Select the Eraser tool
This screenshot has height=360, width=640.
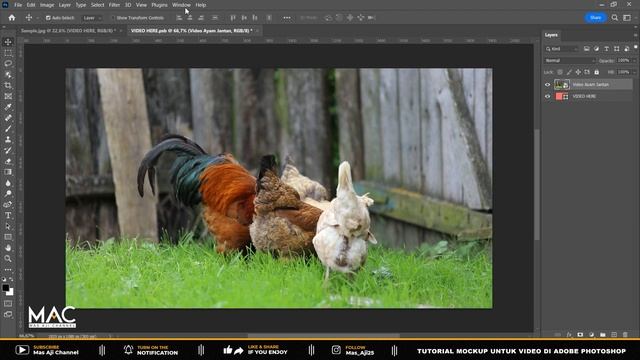tap(8, 161)
